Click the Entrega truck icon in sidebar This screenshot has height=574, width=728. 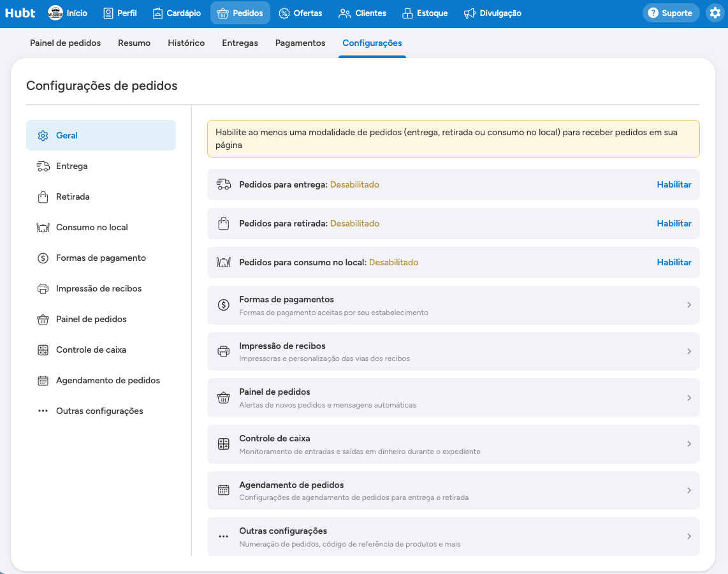(43, 166)
